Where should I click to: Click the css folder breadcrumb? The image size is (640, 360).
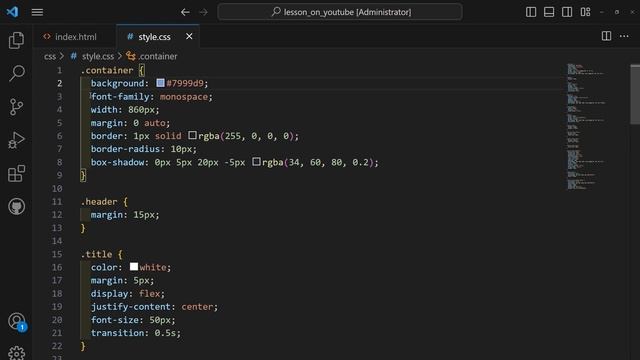(x=50, y=56)
